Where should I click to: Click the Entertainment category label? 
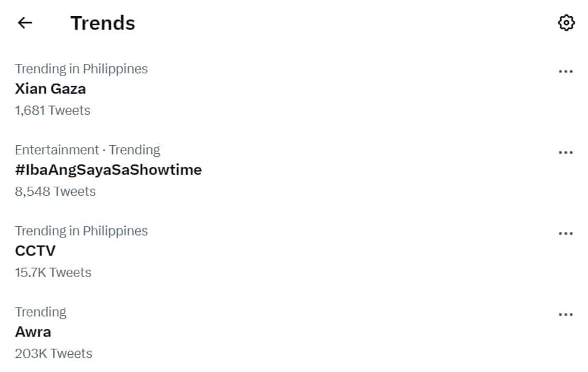pos(57,150)
